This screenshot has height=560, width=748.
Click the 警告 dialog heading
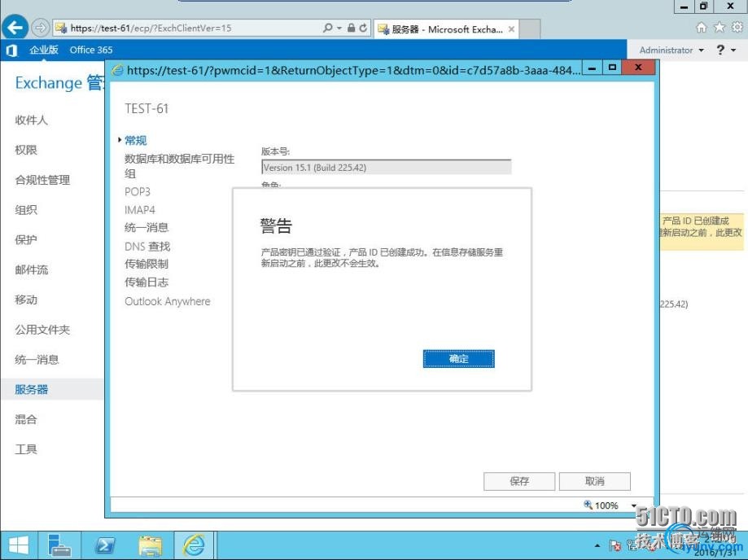276,226
